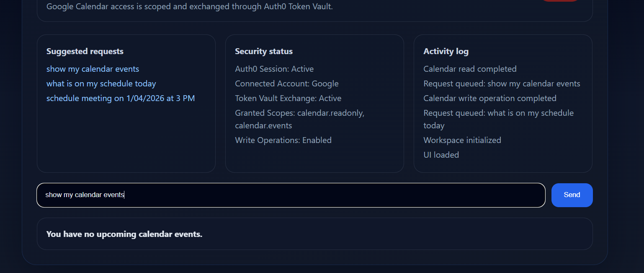Click the 'UI loaded' log entry
Screen dimensions: 644x273
pos(441,155)
